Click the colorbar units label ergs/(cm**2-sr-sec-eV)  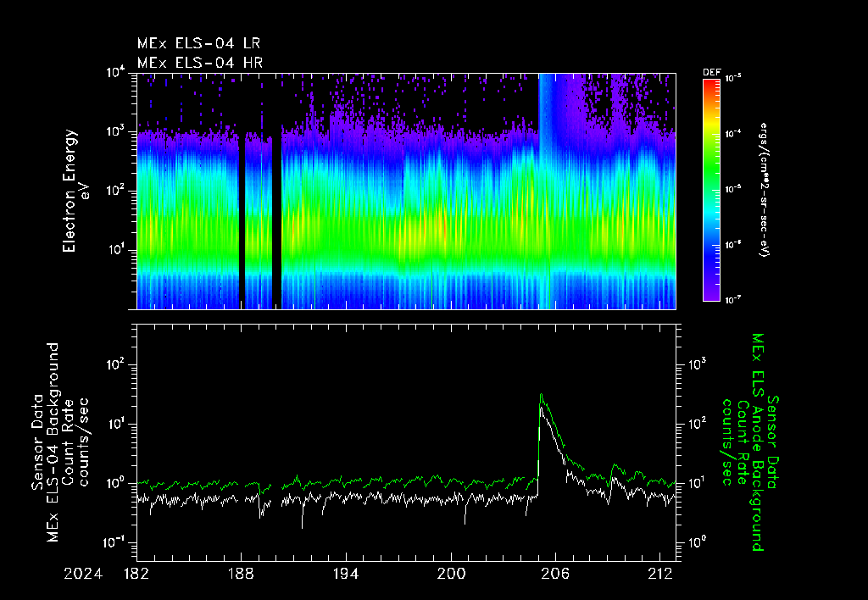click(764, 190)
